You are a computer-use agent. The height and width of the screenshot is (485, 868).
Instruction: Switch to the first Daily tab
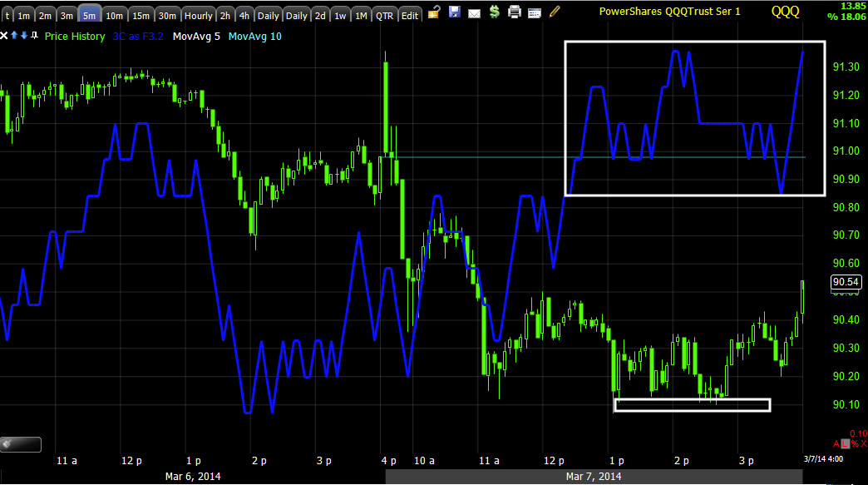[x=269, y=16]
